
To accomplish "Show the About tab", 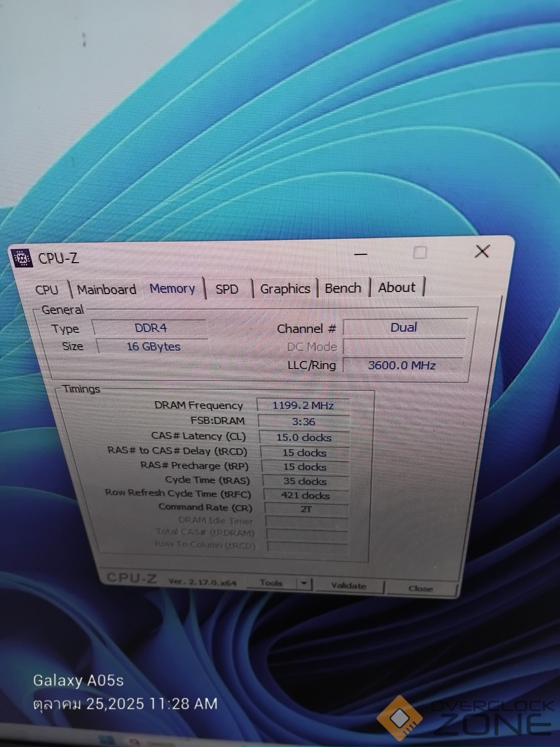I will coord(396,288).
